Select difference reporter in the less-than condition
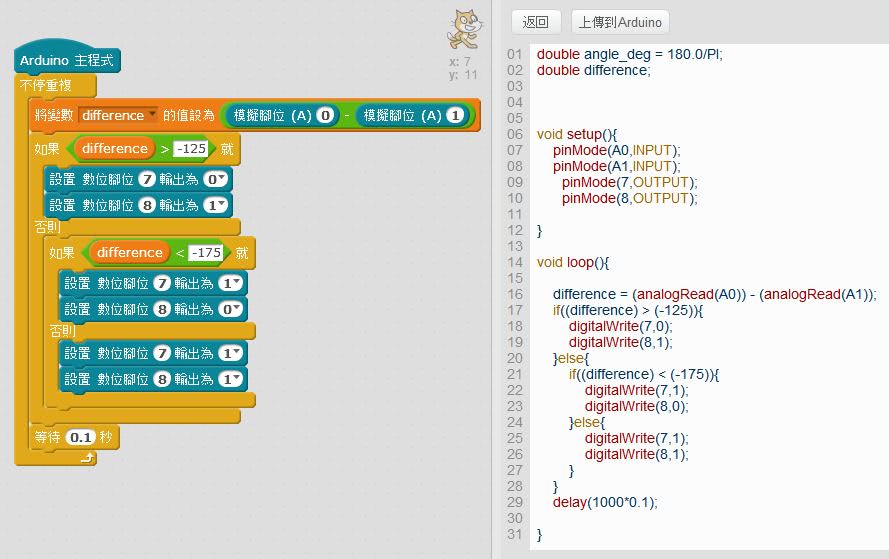 [x=129, y=252]
